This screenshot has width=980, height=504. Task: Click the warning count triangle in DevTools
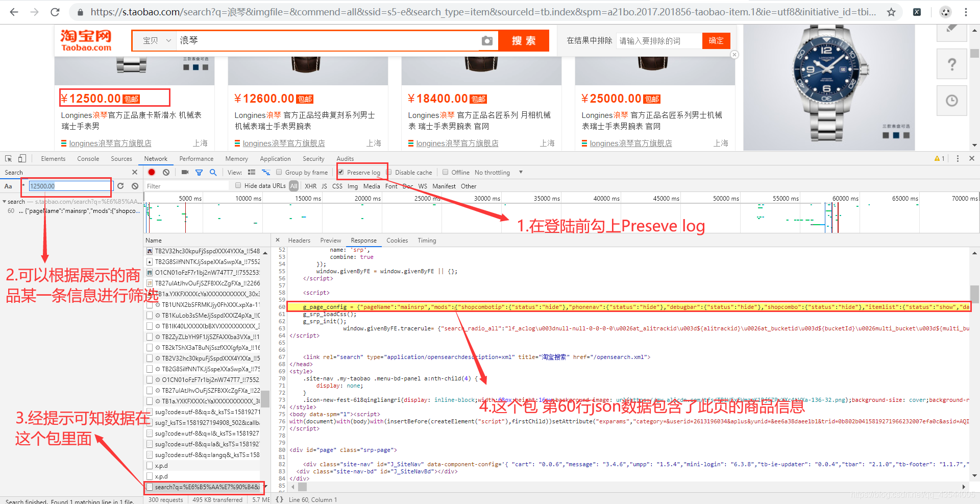pos(939,159)
